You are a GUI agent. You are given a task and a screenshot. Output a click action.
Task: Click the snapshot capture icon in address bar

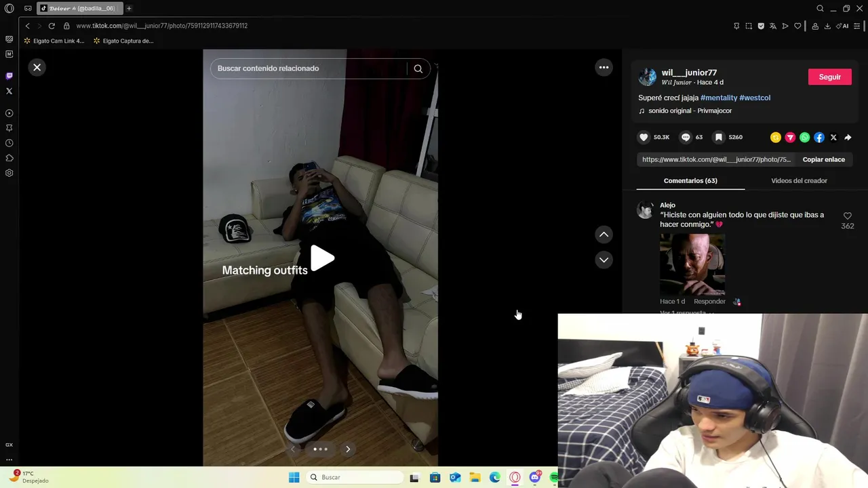749,26
